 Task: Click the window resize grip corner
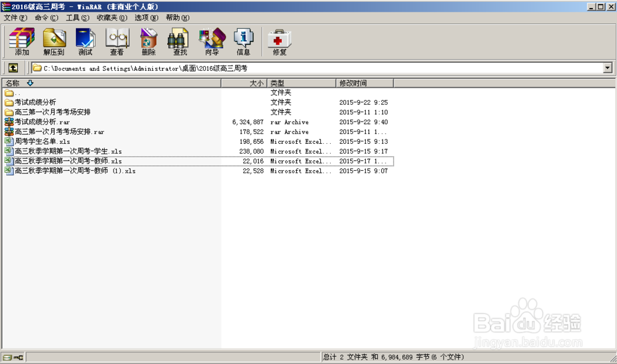click(613, 358)
